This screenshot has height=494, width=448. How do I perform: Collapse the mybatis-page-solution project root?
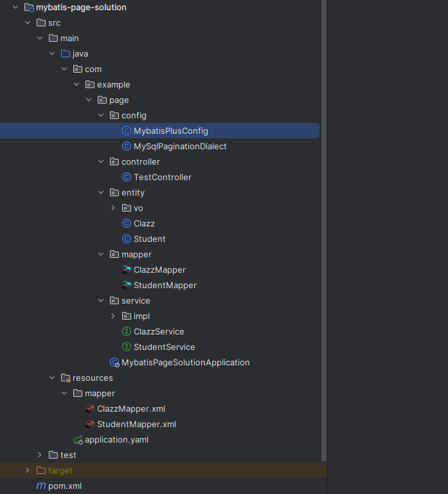[x=15, y=7]
